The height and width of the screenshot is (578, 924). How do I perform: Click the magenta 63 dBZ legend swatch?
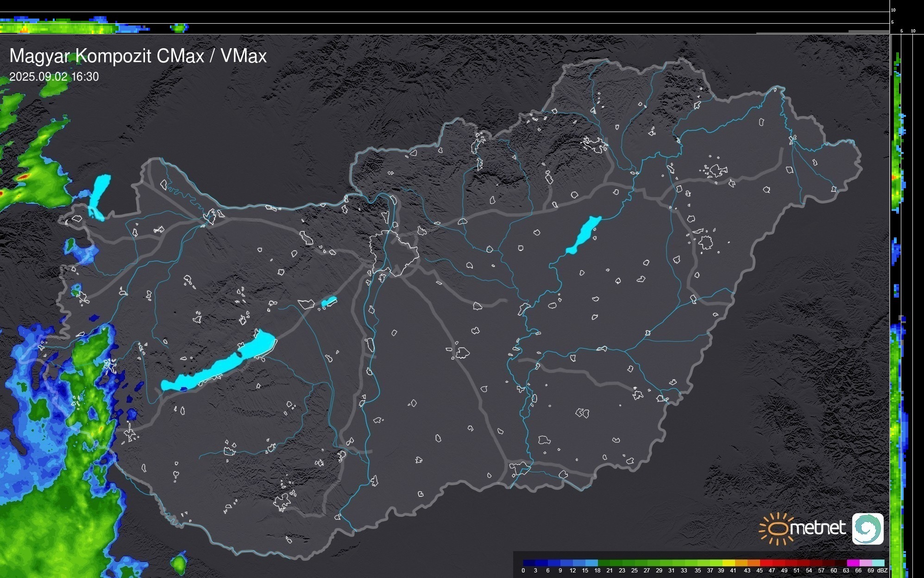point(852,563)
